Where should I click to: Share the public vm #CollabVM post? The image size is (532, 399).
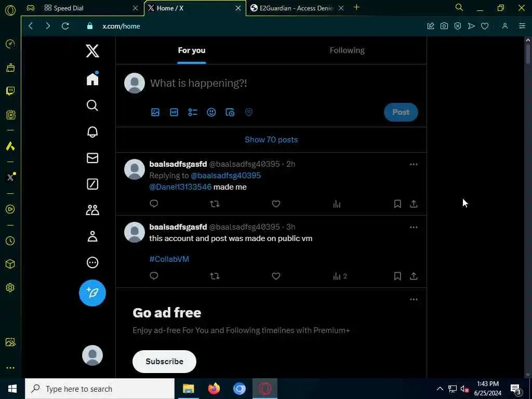click(414, 276)
